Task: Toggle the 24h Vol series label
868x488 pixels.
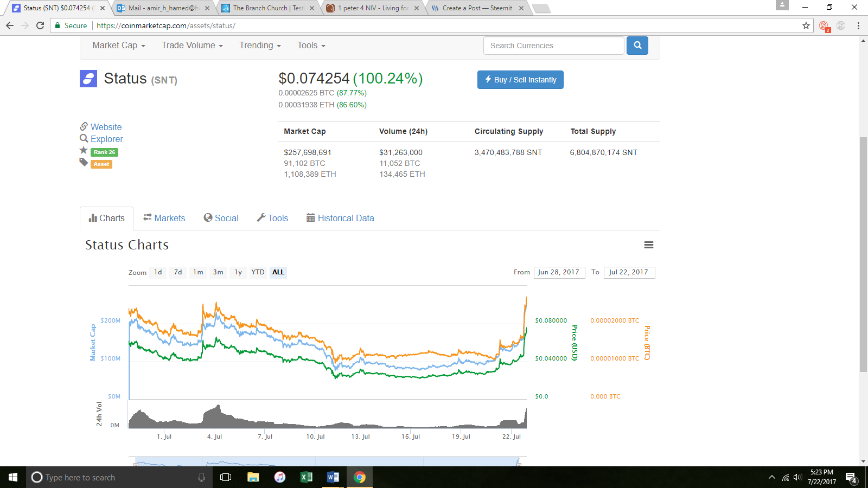Action: [99, 414]
